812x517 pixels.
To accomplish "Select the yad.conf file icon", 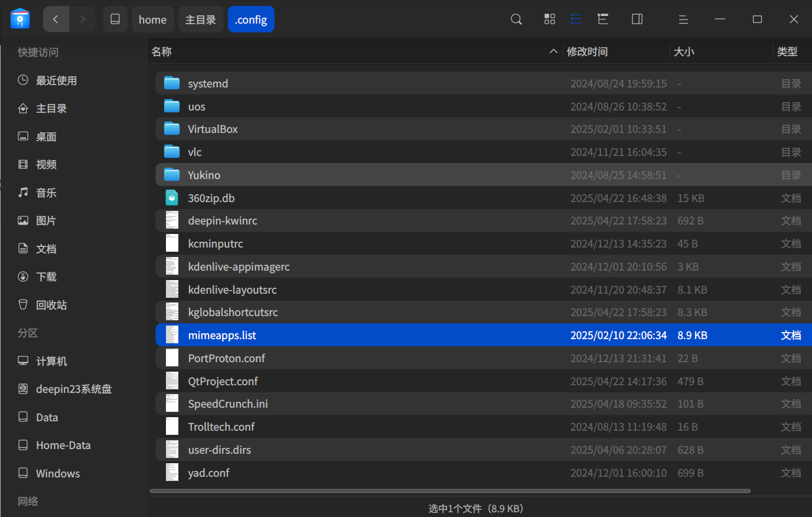I will [172, 473].
